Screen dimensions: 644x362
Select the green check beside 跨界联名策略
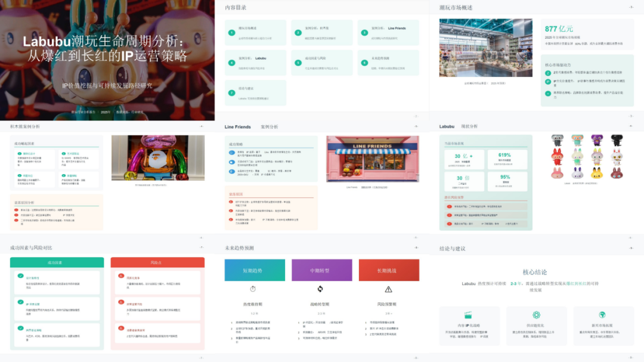click(x=20, y=329)
